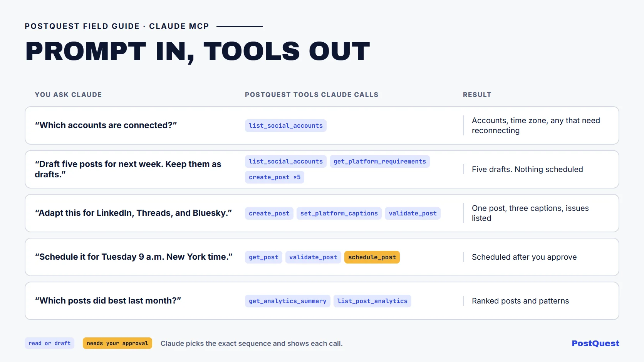This screenshot has width=644, height=362.
Task: Click the prompt "Which accounts are connected?"
Action: 106,125
